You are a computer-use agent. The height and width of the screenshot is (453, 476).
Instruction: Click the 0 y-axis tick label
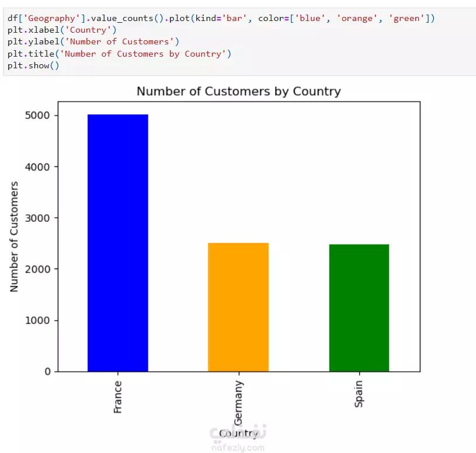point(47,371)
